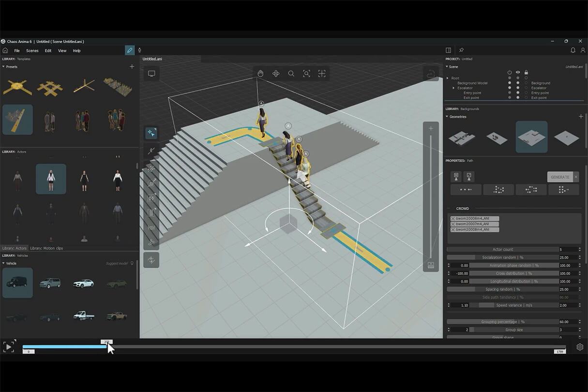
Task: Toggle visibility of Background Model row
Action: pos(518,83)
